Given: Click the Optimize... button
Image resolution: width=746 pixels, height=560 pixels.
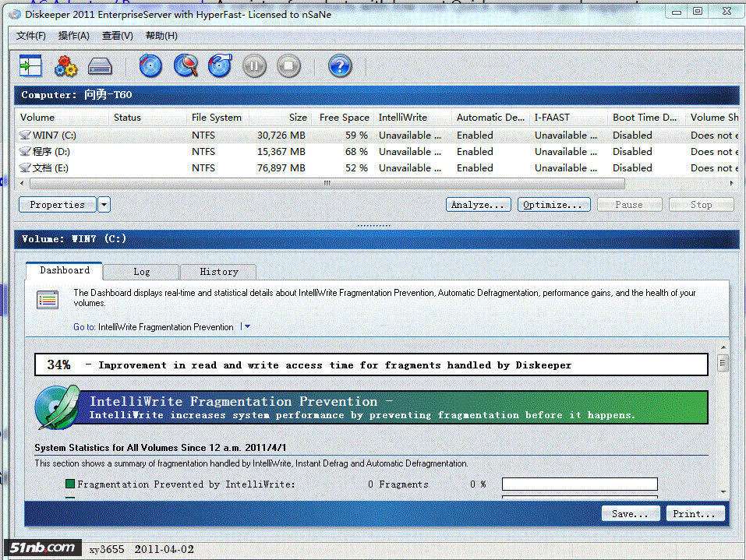Looking at the screenshot, I should tap(553, 205).
